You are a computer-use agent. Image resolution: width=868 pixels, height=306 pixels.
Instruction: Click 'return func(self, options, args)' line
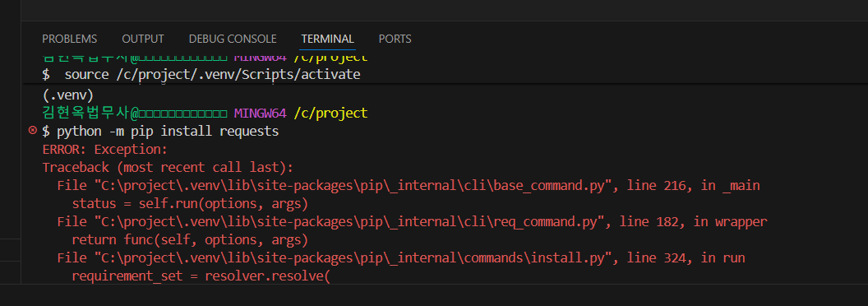pos(190,240)
